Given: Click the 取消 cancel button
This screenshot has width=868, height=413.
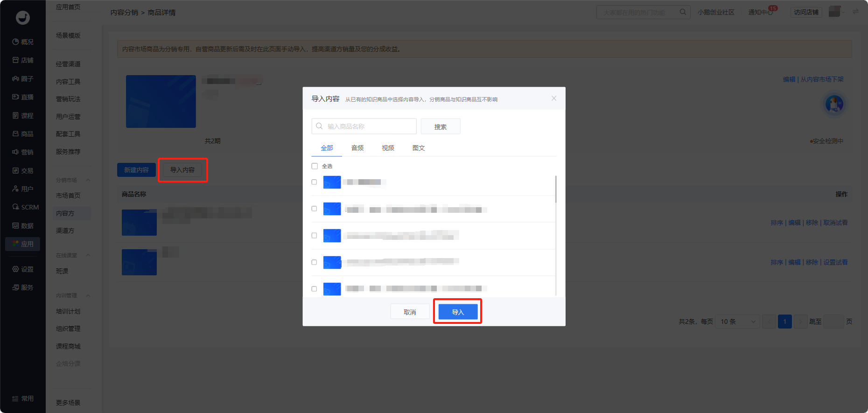Looking at the screenshot, I should [x=410, y=312].
